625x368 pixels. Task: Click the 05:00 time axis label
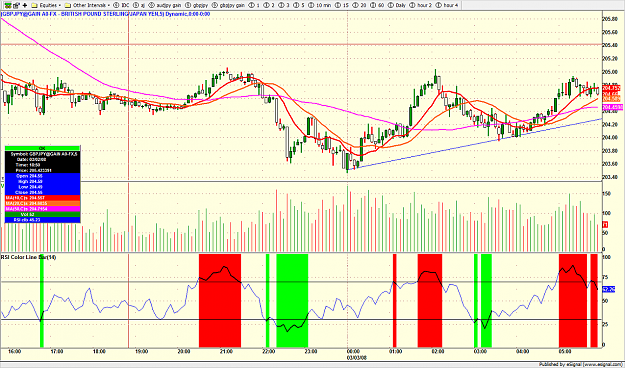point(564,352)
